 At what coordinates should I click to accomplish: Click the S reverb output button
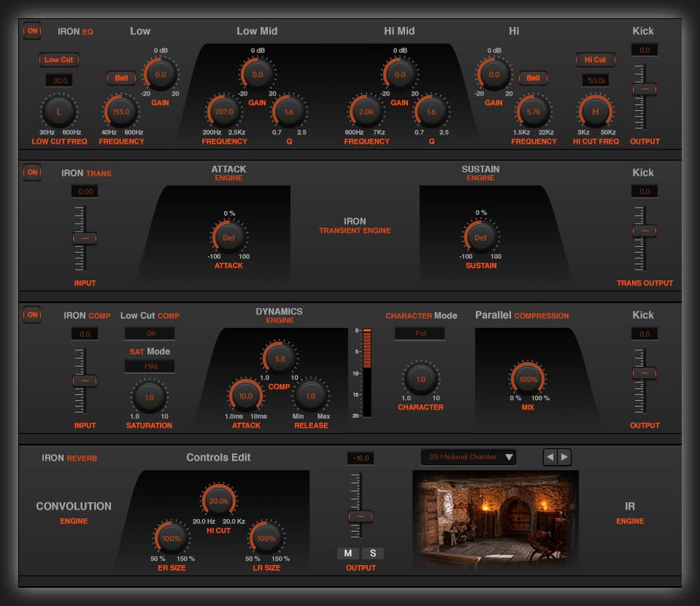[373, 553]
